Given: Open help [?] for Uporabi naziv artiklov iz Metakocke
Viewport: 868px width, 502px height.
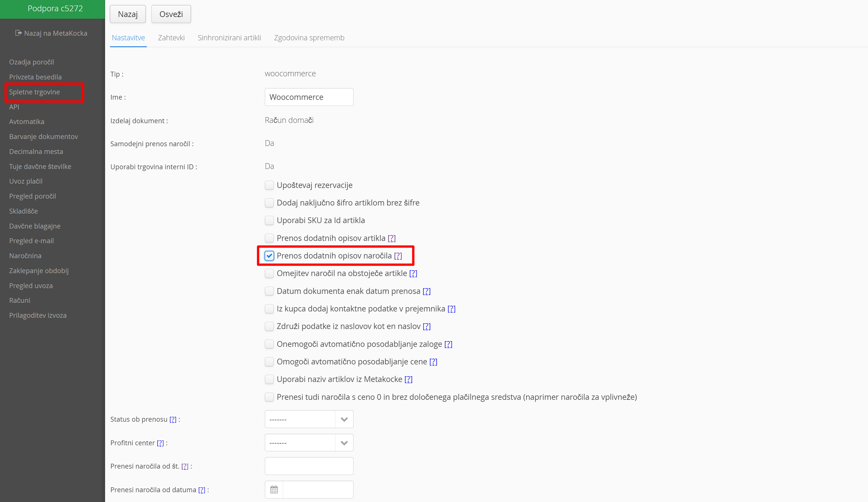Looking at the screenshot, I should point(409,379).
